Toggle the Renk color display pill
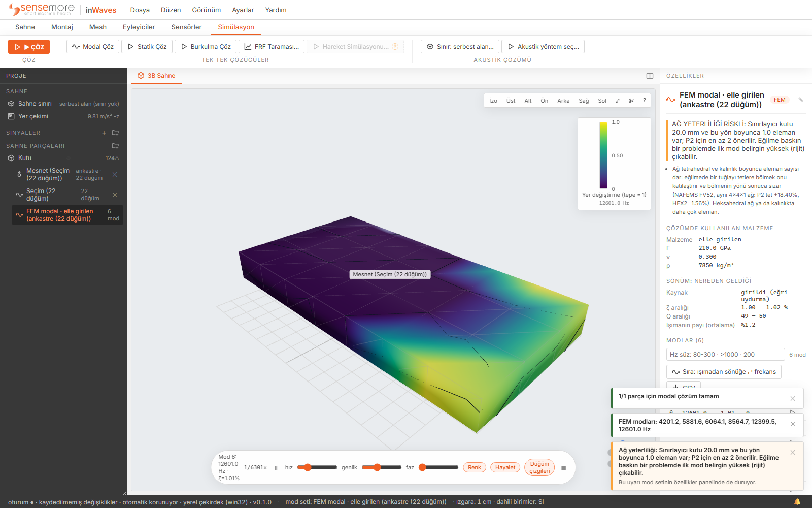This screenshot has height=508, width=812. click(x=475, y=467)
